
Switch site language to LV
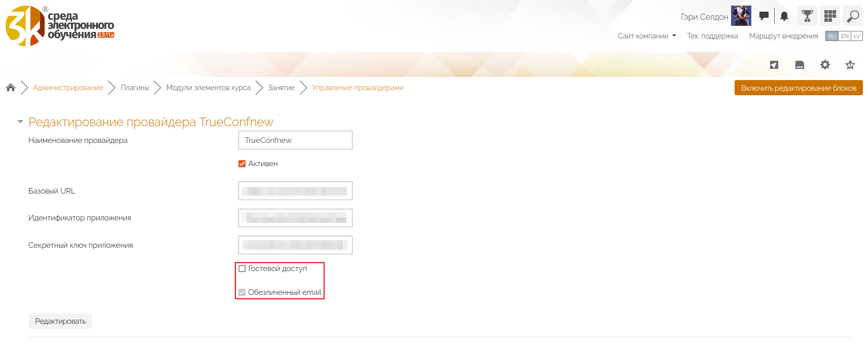pos(857,36)
